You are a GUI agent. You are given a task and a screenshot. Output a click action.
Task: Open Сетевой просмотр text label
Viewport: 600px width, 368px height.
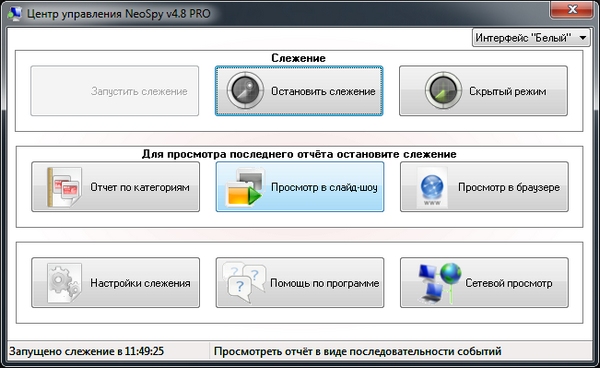[509, 283]
